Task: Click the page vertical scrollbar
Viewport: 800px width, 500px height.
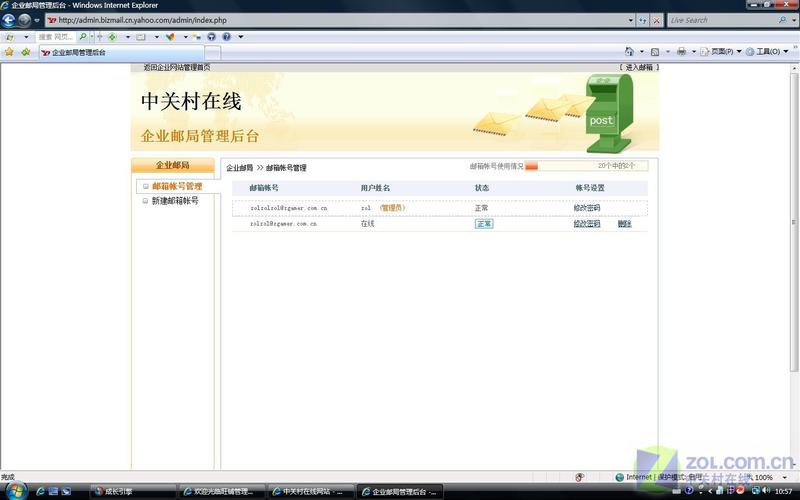Action: [x=794, y=222]
